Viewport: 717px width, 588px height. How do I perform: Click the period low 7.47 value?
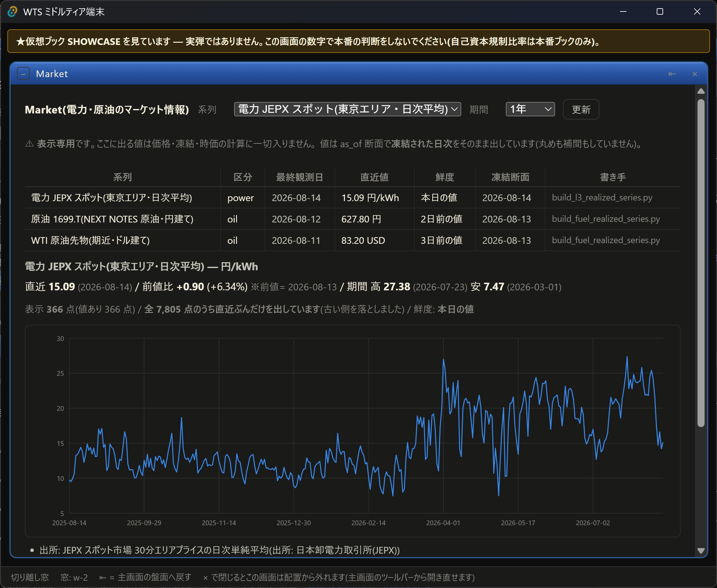coord(494,287)
